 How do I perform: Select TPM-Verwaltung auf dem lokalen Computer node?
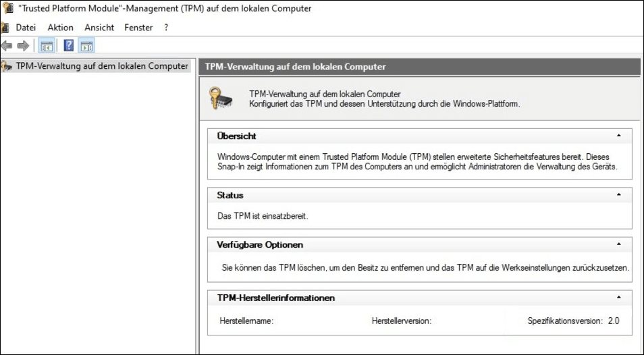tap(102, 66)
